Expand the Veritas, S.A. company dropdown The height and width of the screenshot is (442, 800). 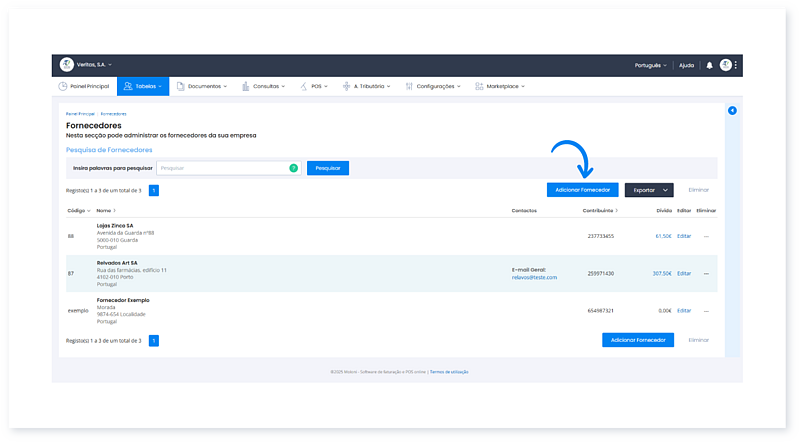click(x=94, y=65)
